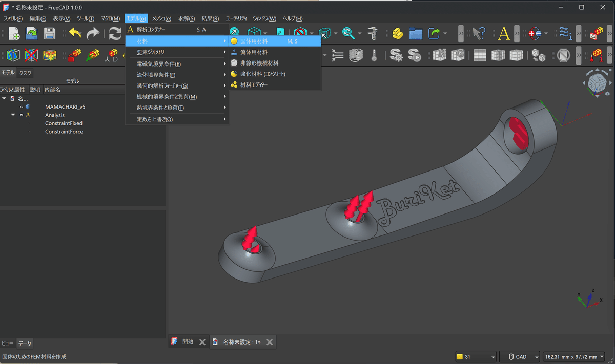Close the 名称未設定 : 1* document tab
This screenshot has height=364, width=615.
[x=270, y=342]
